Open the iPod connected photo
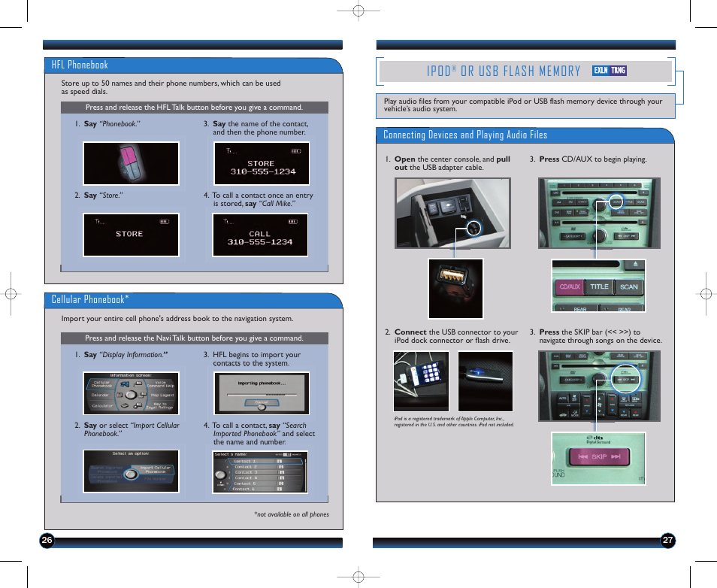The height and width of the screenshot is (588, 717). point(421,381)
